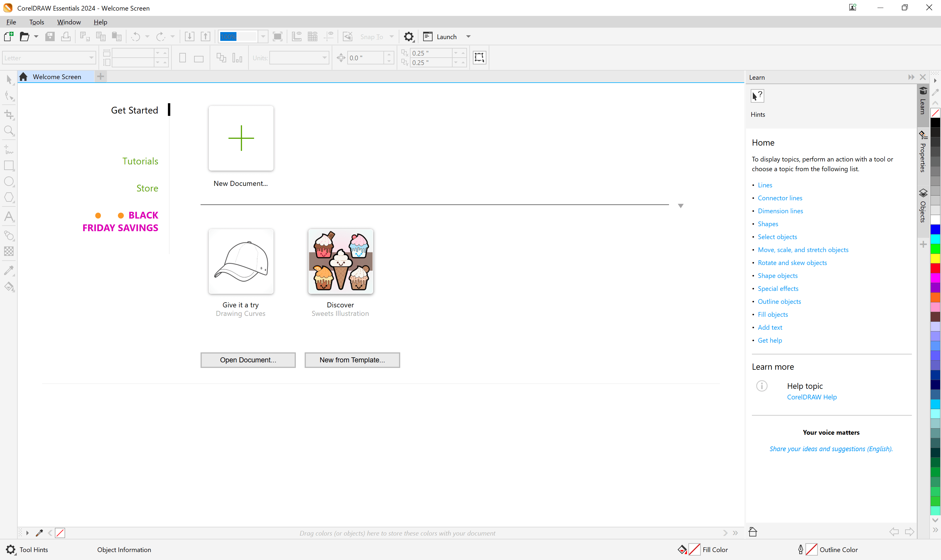Image resolution: width=941 pixels, height=560 pixels.
Task: Pick the Text tool
Action: tap(9, 216)
